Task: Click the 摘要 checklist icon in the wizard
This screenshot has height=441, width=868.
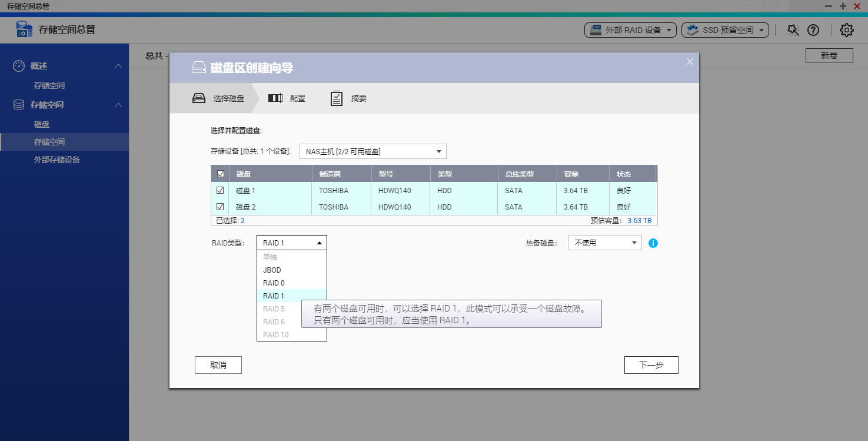Action: 336,98
